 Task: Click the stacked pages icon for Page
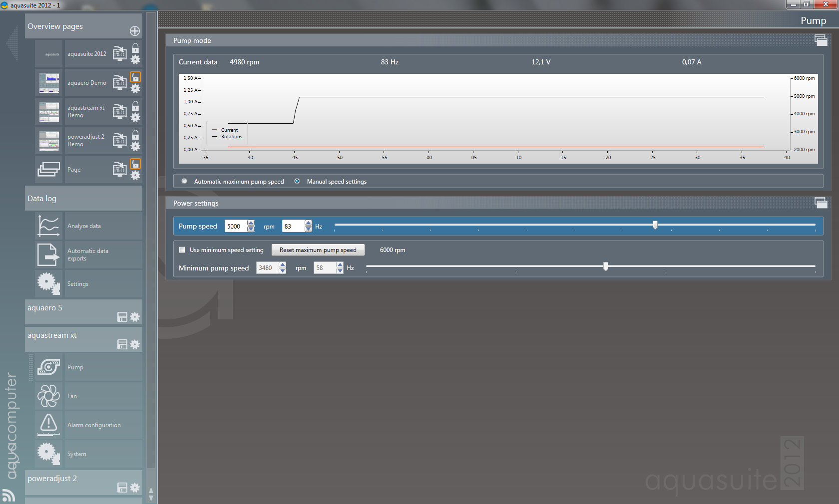[x=49, y=170]
